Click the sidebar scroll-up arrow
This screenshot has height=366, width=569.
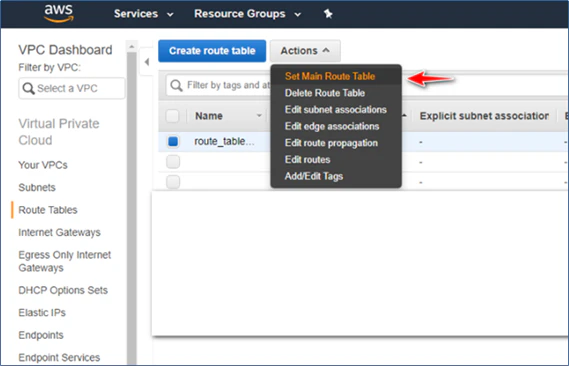coord(132,46)
